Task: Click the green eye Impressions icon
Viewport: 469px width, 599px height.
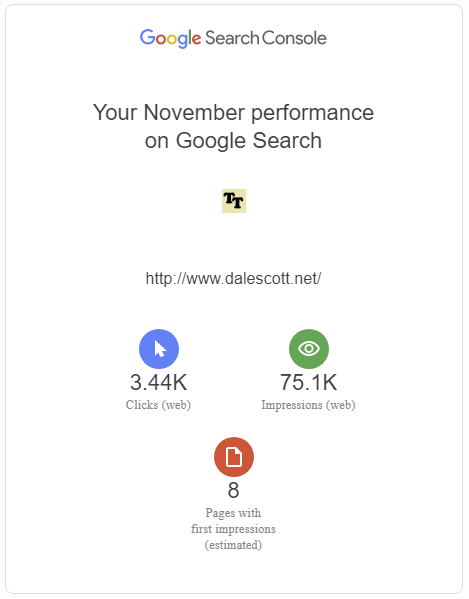Action: pyautogui.click(x=309, y=349)
